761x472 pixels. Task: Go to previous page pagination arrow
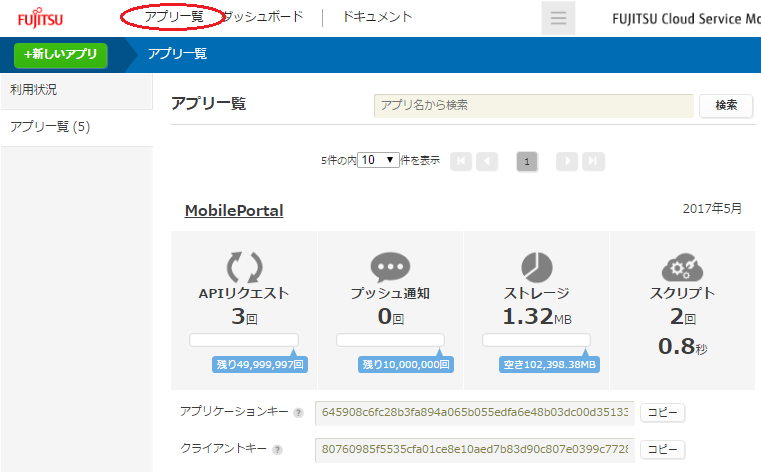click(487, 161)
